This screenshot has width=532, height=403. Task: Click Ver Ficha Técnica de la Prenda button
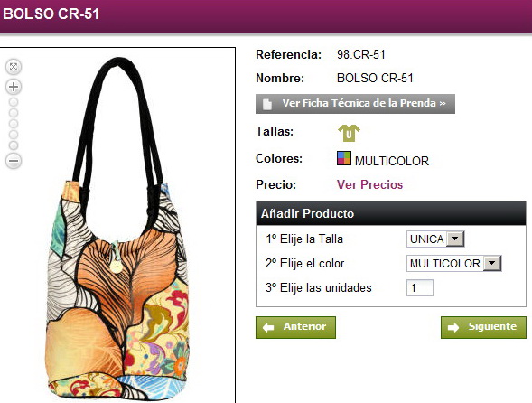tap(355, 104)
